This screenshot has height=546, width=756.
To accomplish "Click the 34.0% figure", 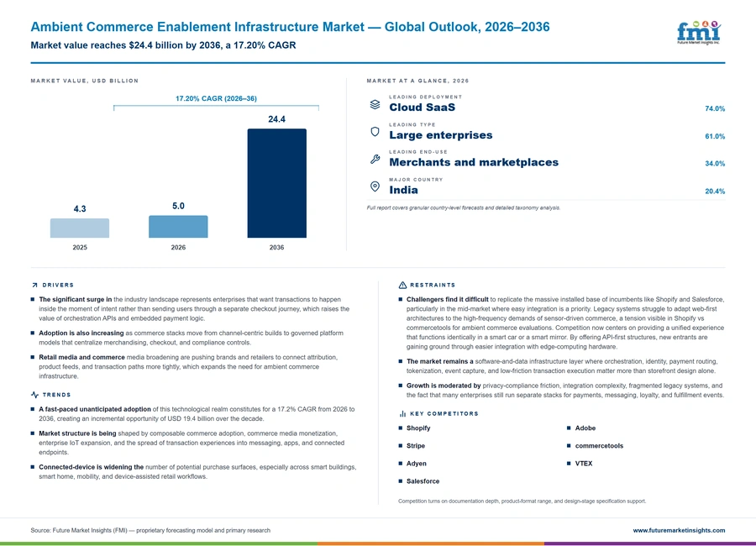I will tap(715, 164).
